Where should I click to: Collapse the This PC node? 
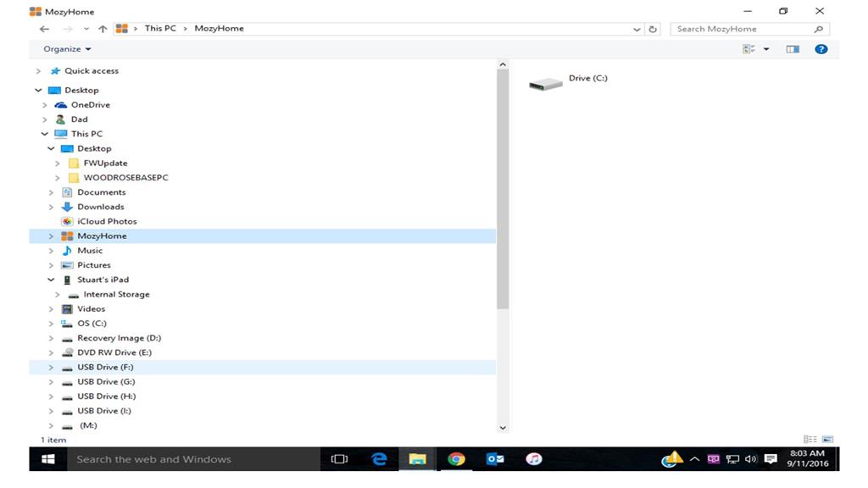pos(45,134)
